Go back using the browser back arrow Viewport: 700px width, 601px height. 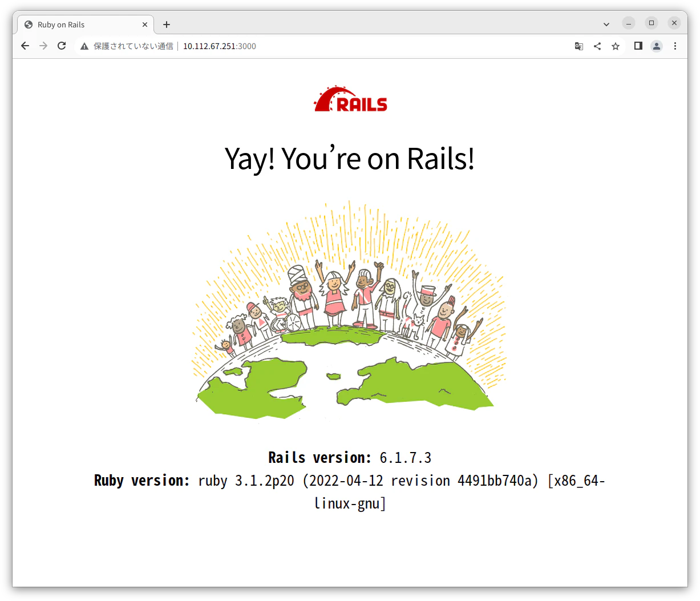(x=25, y=46)
